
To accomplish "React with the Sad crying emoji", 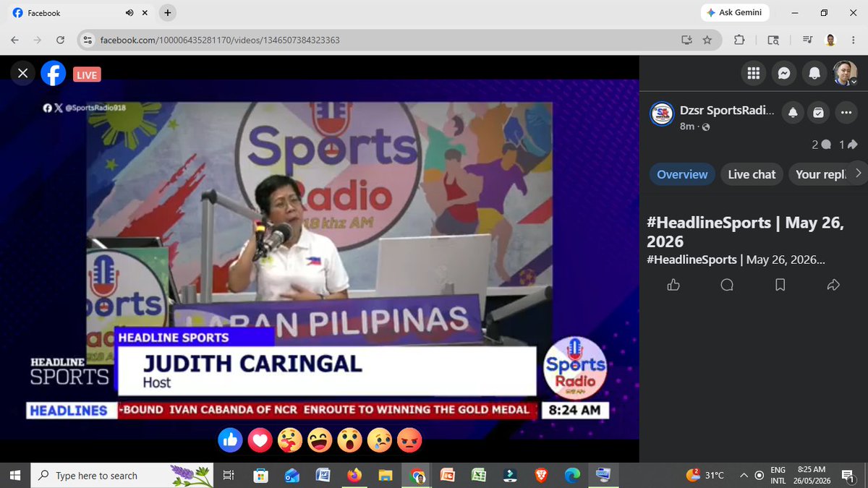I will point(380,440).
